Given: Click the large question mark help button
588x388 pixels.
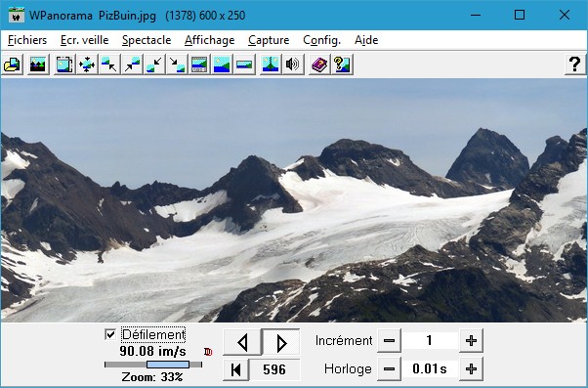Looking at the screenshot, I should click(575, 65).
